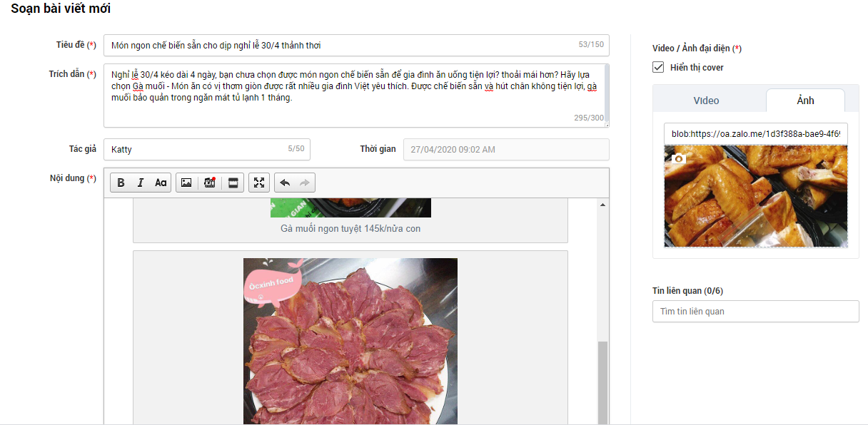This screenshot has height=425, width=868.
Task: Undo the last edit
Action: coord(285,183)
